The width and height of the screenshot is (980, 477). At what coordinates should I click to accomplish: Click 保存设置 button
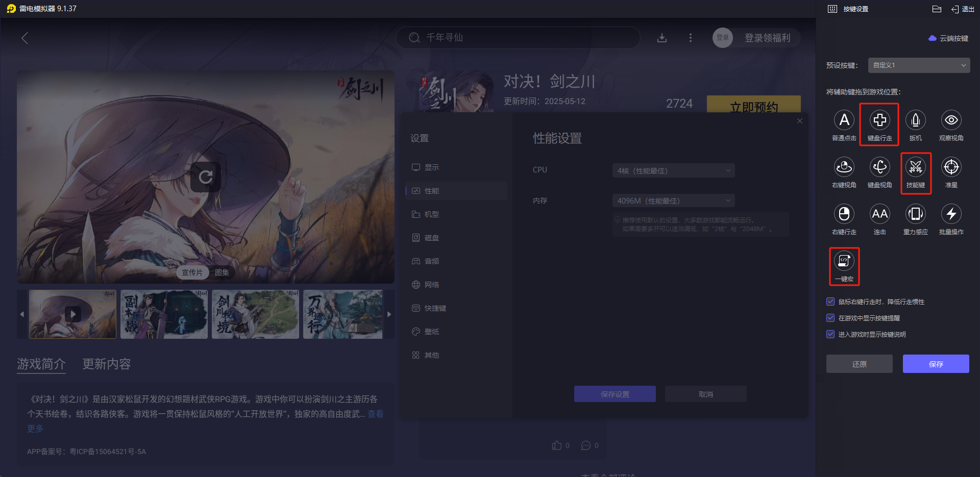615,394
